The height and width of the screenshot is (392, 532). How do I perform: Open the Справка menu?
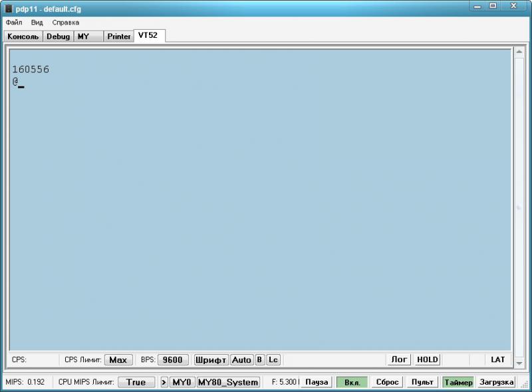tap(65, 22)
